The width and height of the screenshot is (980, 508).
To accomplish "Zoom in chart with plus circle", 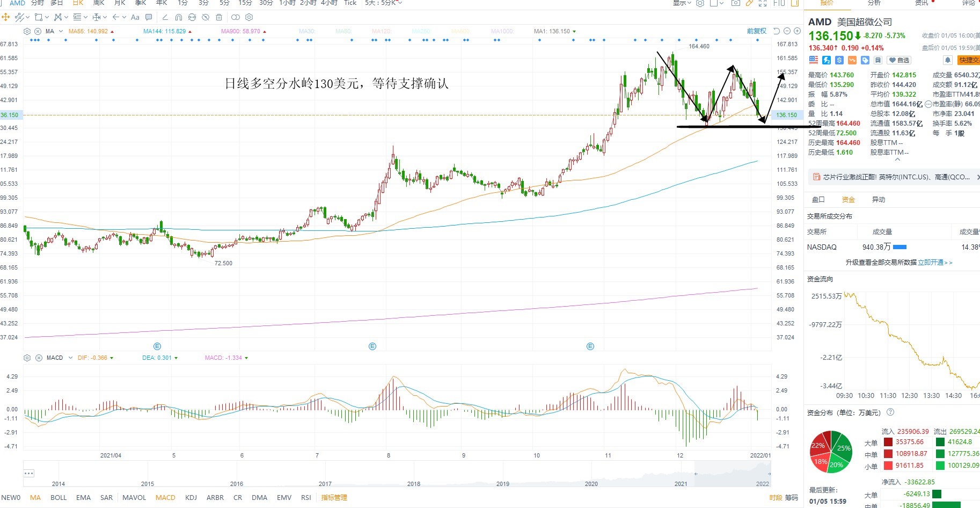I will (x=797, y=31).
